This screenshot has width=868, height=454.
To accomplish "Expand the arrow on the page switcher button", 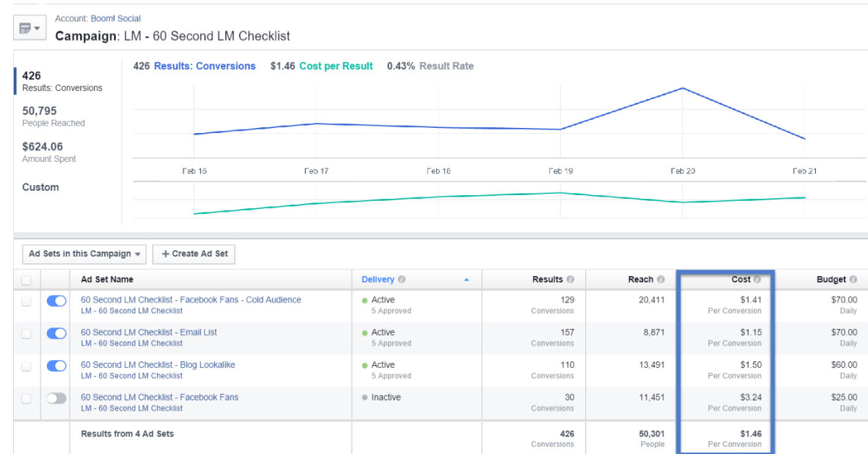I will 37,27.
